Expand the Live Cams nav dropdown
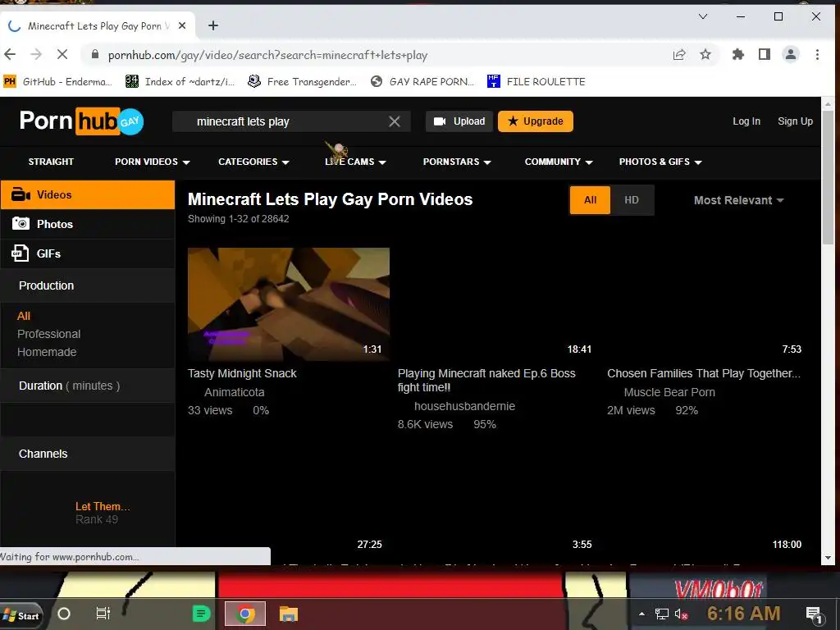Viewport: 840px width, 630px height. (x=355, y=162)
